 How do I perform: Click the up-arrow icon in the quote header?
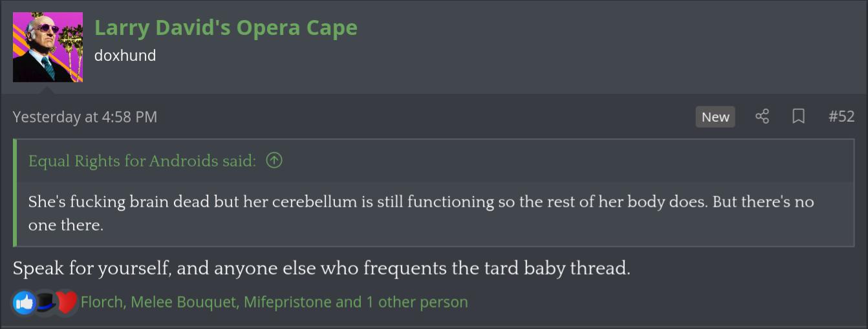pos(274,160)
